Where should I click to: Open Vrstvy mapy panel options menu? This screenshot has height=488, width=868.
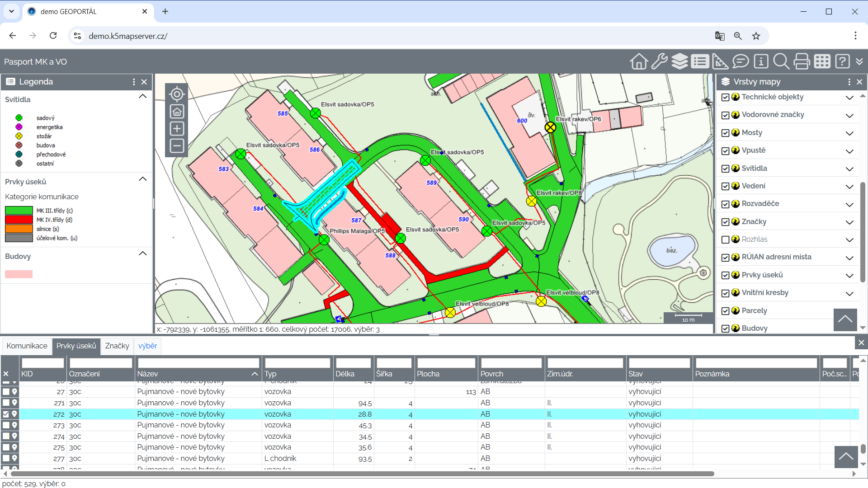pos(849,82)
